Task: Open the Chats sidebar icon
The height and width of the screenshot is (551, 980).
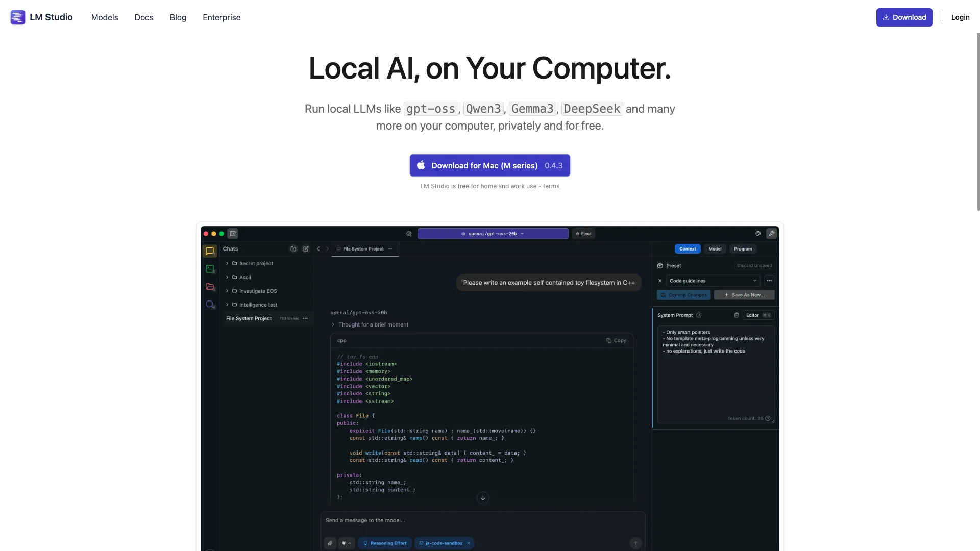Action: coord(210,251)
